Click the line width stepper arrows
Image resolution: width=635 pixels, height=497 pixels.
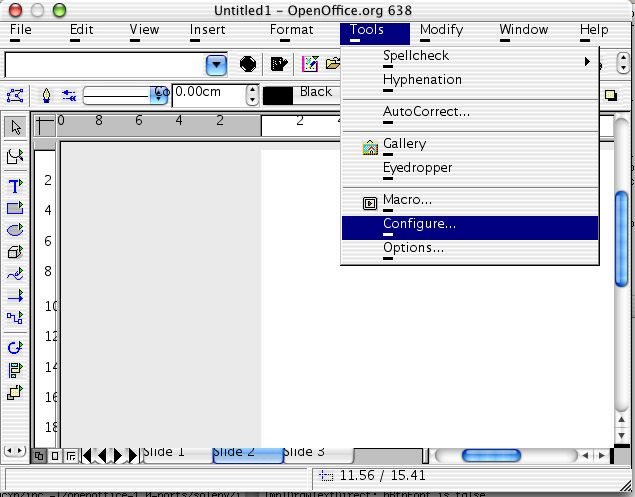pyautogui.click(x=252, y=95)
